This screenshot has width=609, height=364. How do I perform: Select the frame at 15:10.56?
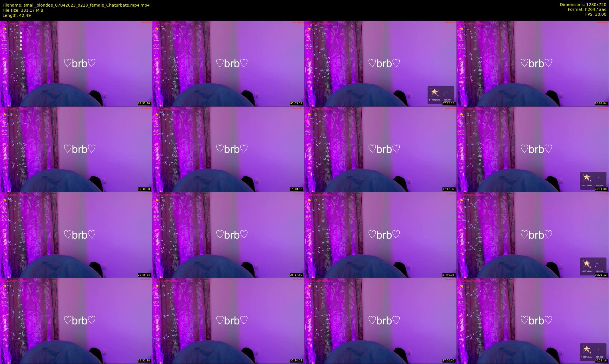click(228, 149)
